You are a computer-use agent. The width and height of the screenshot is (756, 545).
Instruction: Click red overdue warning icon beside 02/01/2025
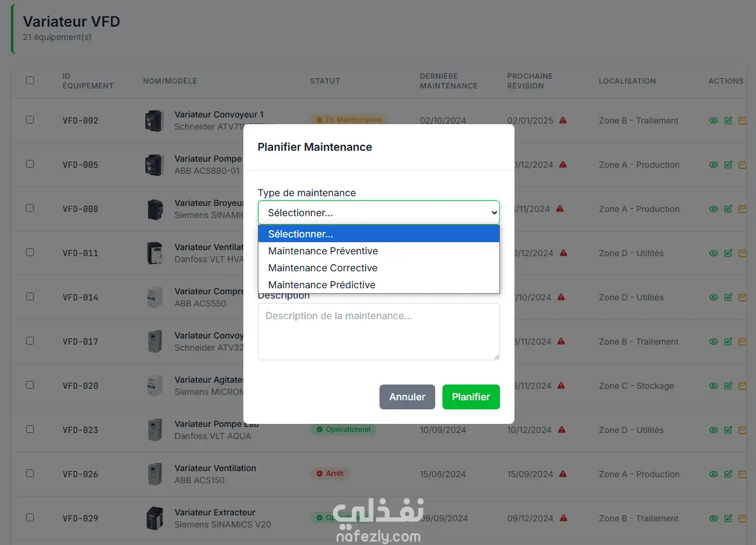click(563, 121)
